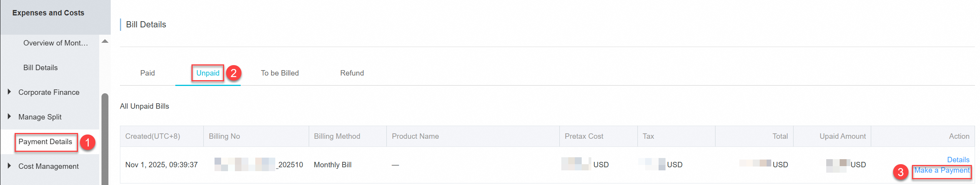The width and height of the screenshot is (980, 185).
Task: Open Overview of Monthly Bills in sidebar
Action: pyautogui.click(x=55, y=43)
